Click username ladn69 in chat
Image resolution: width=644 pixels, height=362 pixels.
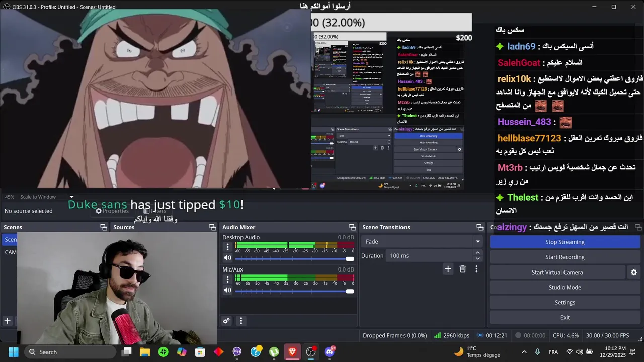coord(521,46)
